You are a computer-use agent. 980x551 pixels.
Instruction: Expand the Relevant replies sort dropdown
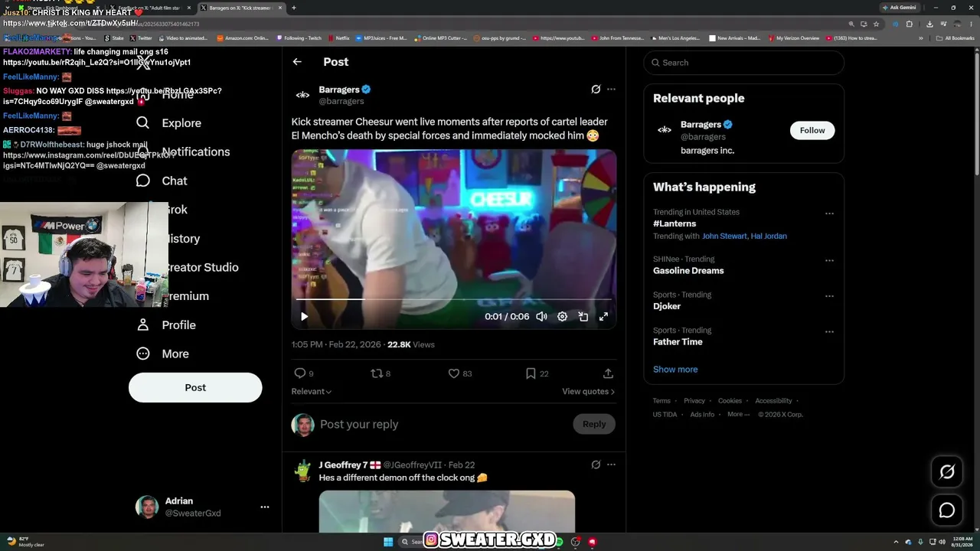(x=312, y=392)
